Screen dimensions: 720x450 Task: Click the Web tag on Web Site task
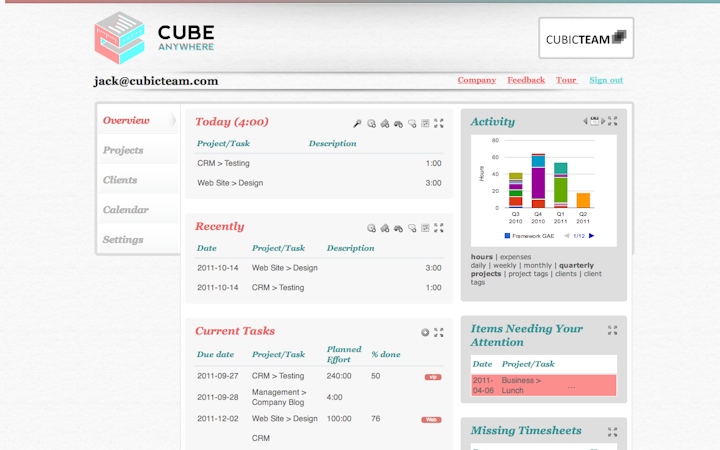431,420
